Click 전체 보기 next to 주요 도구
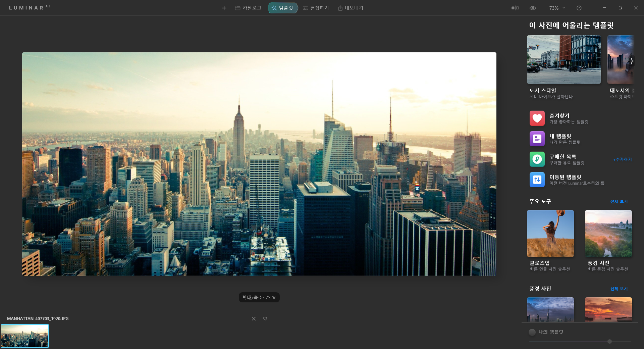Viewport: 644px width, 349px height. pos(619,201)
